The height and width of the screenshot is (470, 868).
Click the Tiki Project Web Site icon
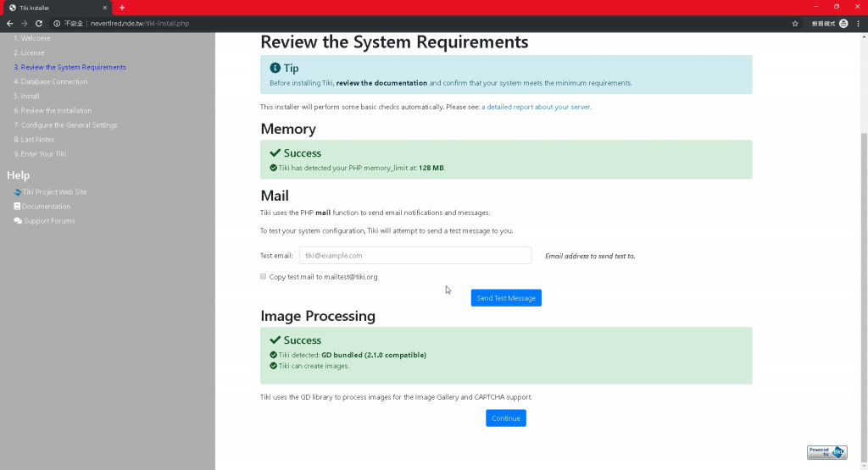18,192
